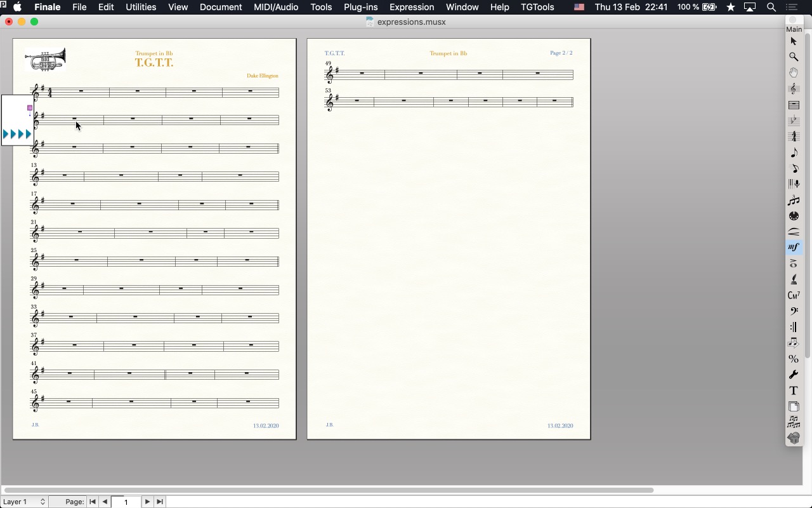
Task: Select the Tuplet tool
Action: [x=794, y=200]
